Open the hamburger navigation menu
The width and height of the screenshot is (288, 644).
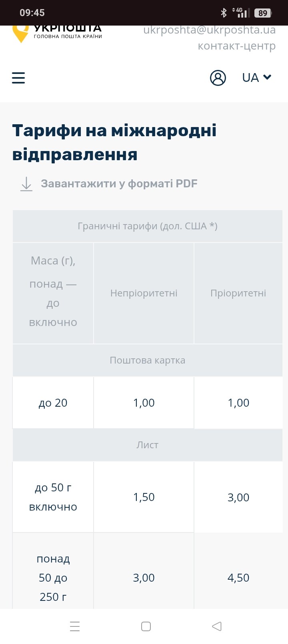[18, 78]
